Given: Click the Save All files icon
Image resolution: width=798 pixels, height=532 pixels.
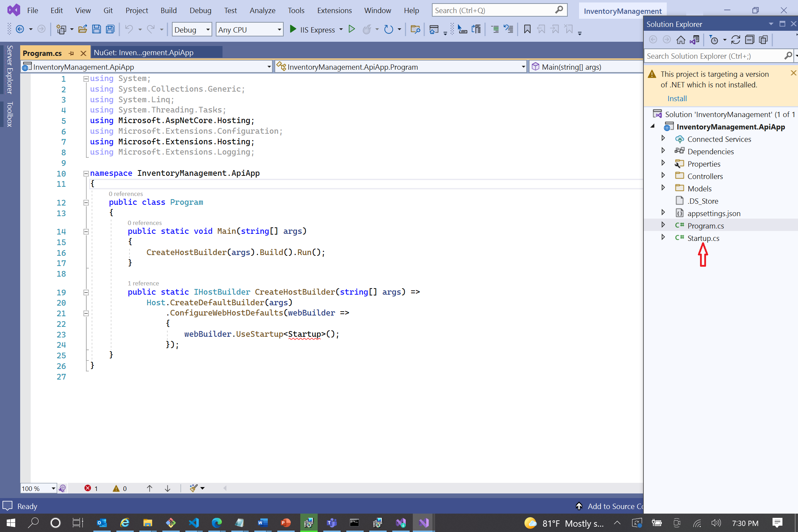Looking at the screenshot, I should [110, 29].
